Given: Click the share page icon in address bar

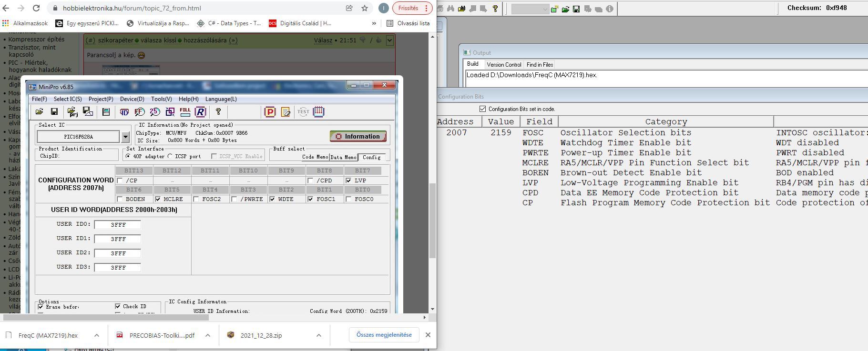Looking at the screenshot, I should coord(349,8).
